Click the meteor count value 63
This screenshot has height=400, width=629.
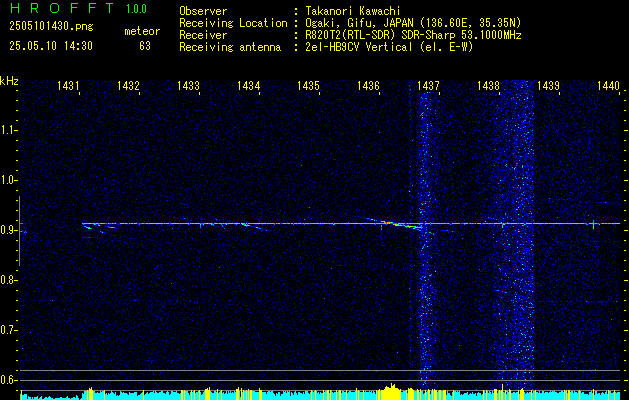[145, 46]
